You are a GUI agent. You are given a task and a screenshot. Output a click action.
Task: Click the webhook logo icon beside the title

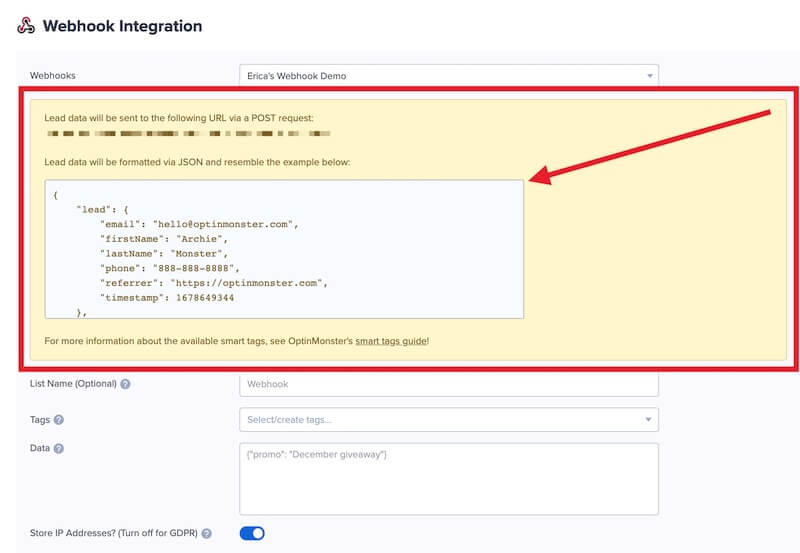[26, 26]
